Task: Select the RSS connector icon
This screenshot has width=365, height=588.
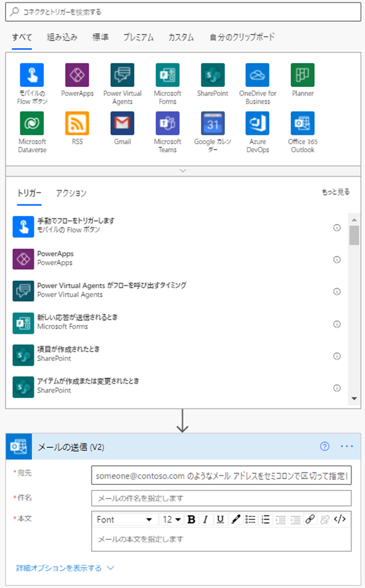Action: (77, 123)
